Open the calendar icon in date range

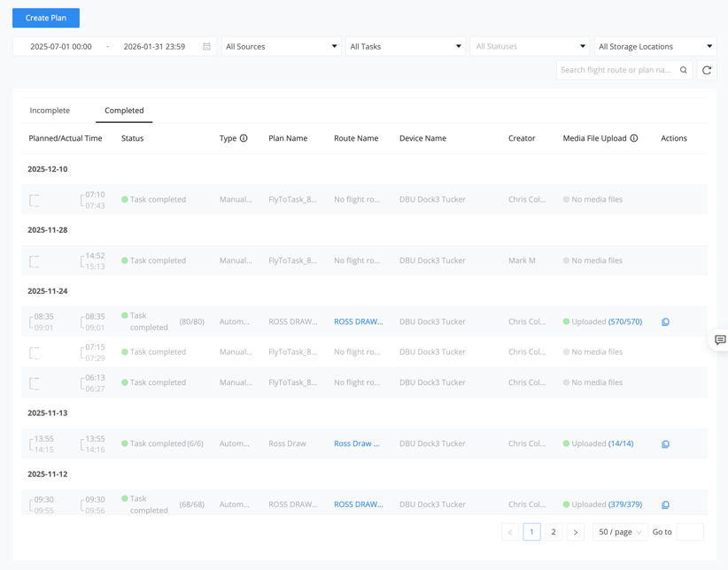point(206,46)
